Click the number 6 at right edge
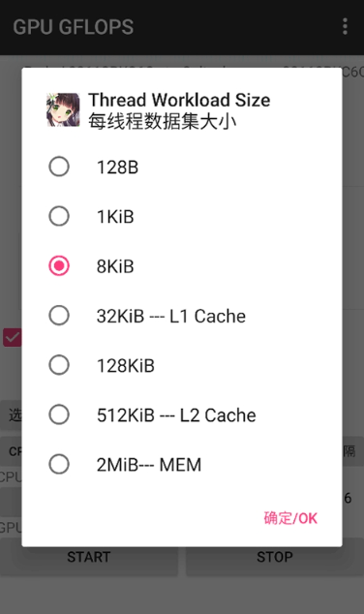The width and height of the screenshot is (364, 614). pyautogui.click(x=348, y=498)
